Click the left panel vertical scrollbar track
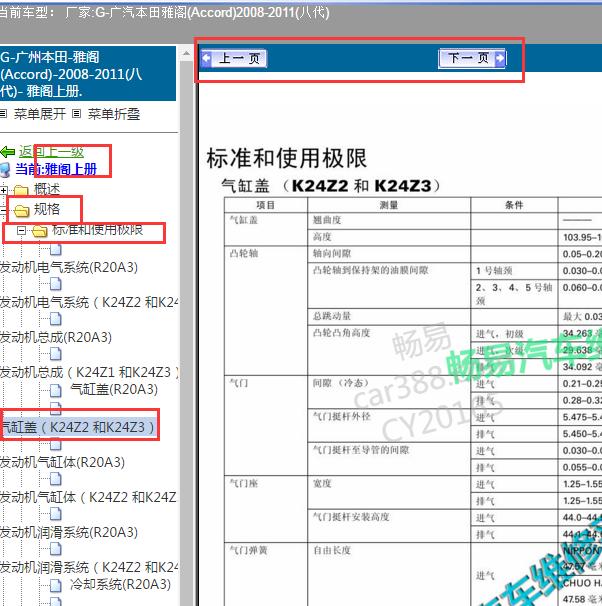 [186, 332]
